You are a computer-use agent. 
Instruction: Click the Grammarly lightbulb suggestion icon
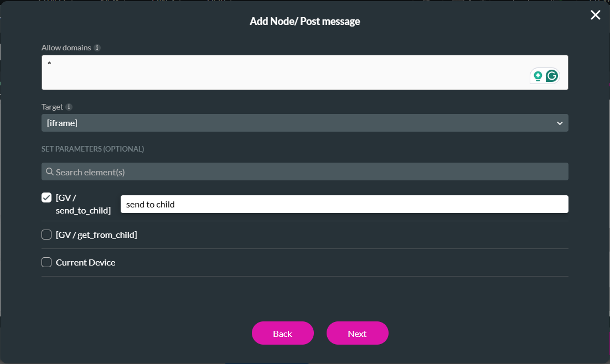[x=537, y=76]
